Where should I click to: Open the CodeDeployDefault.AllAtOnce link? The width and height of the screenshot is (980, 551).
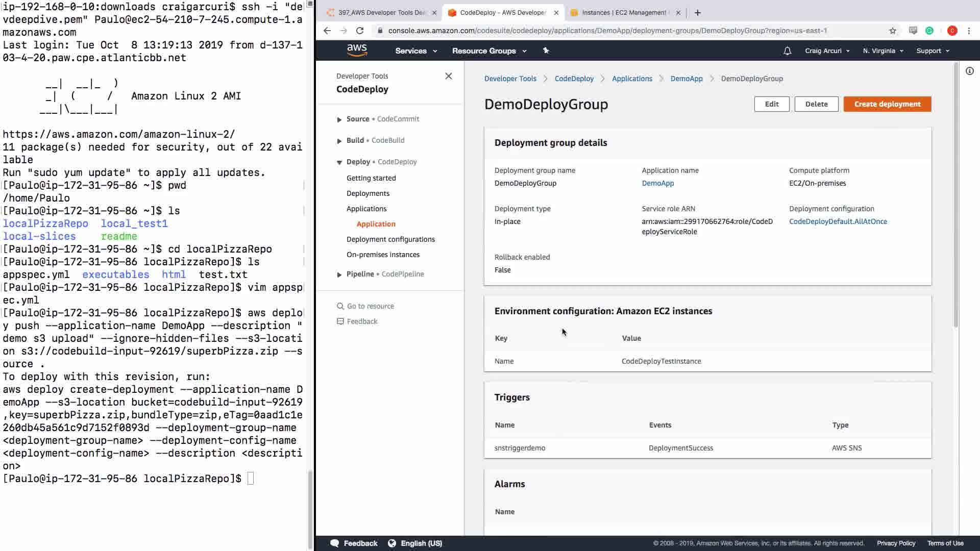point(838,221)
